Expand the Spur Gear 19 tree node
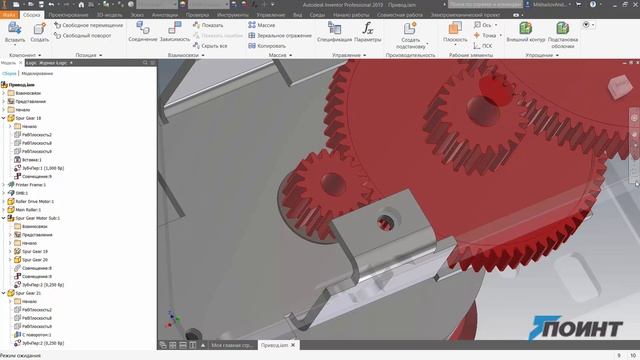This screenshot has width=640, height=360. (x=10, y=251)
